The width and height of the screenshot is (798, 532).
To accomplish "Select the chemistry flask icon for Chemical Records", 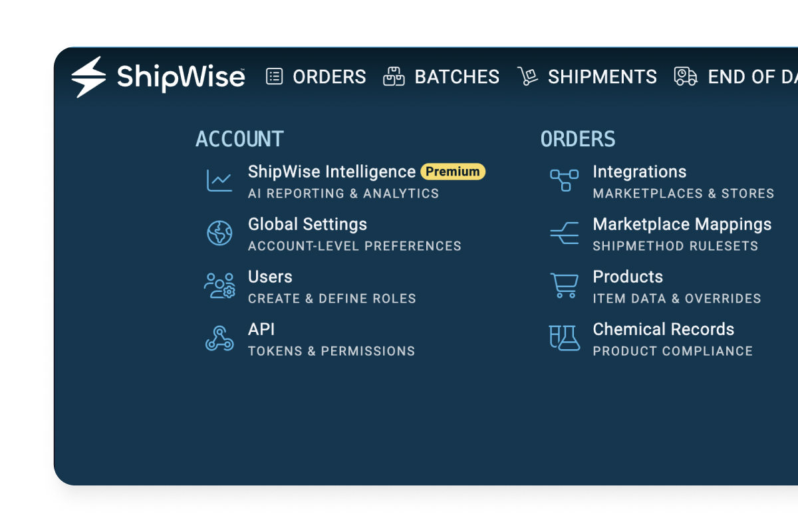I will 564,337.
